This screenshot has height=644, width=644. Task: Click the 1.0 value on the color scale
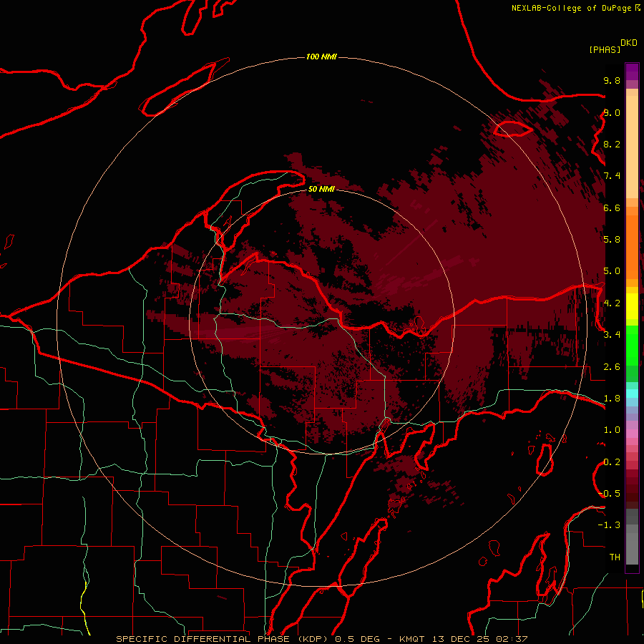coord(612,429)
